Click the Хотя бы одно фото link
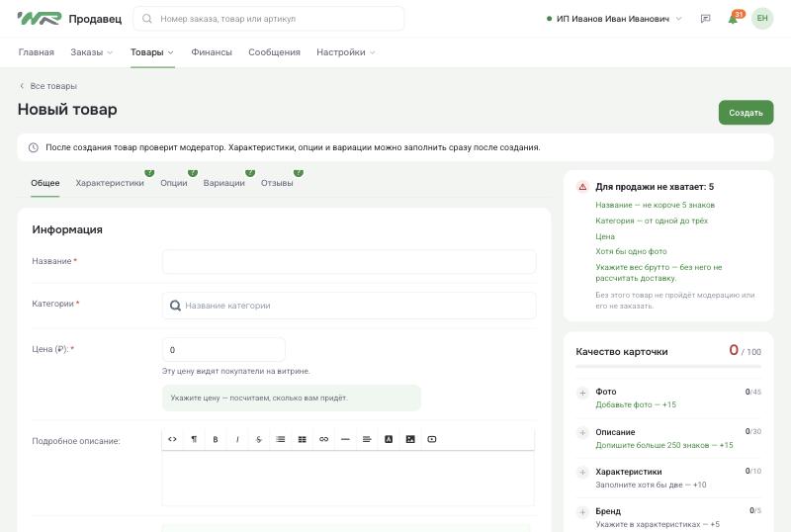 click(631, 251)
